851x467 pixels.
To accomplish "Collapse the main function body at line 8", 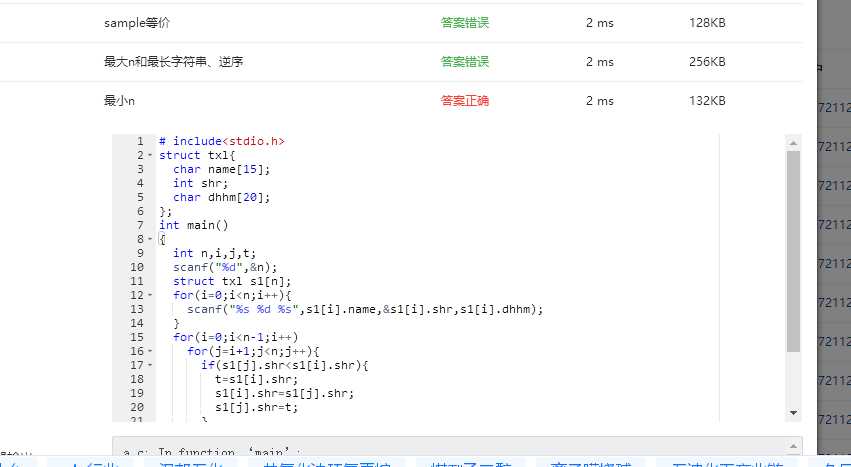I will [x=150, y=239].
